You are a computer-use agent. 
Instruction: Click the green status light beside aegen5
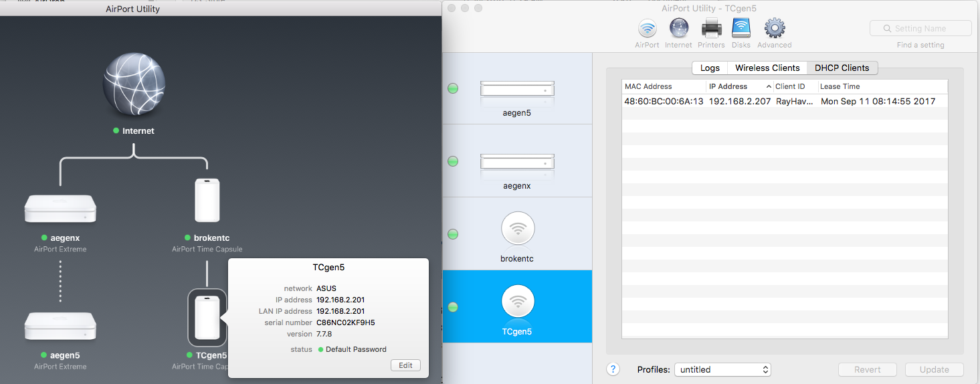[453, 88]
